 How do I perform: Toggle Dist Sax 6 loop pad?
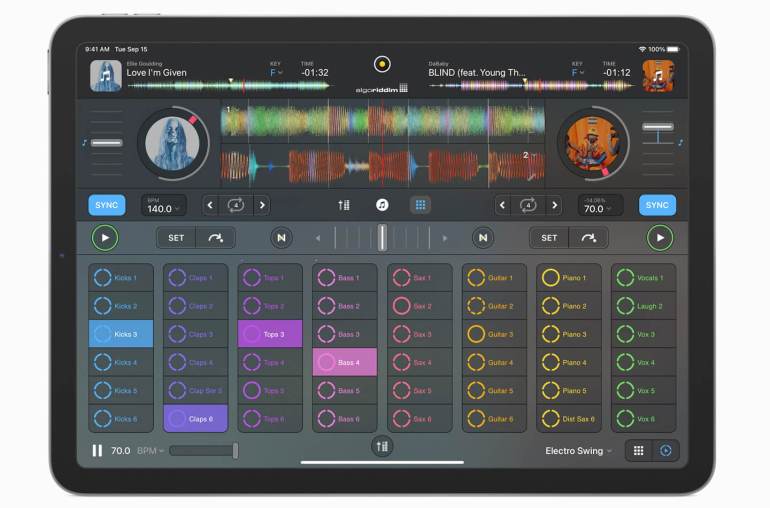569,419
